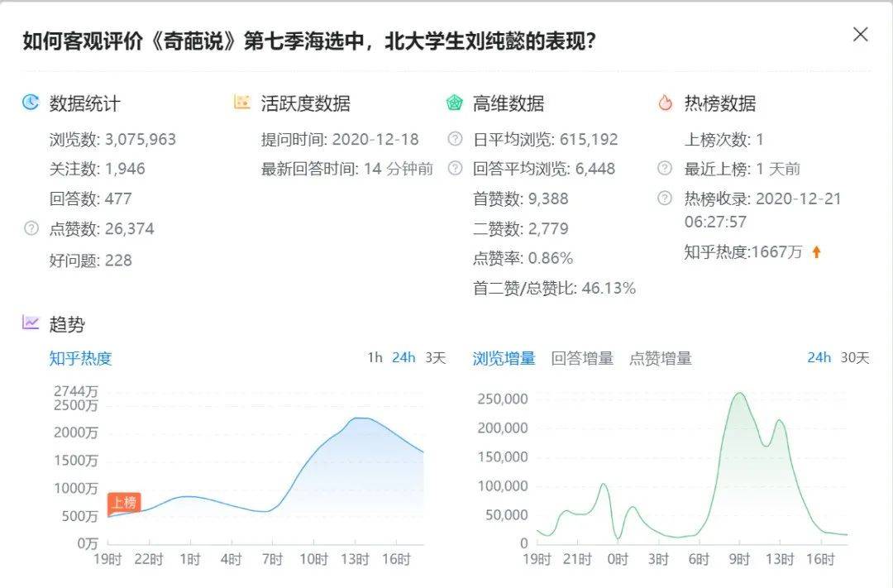
Task: Click the activity icon beside 活跃度数据
Action: click(242, 103)
